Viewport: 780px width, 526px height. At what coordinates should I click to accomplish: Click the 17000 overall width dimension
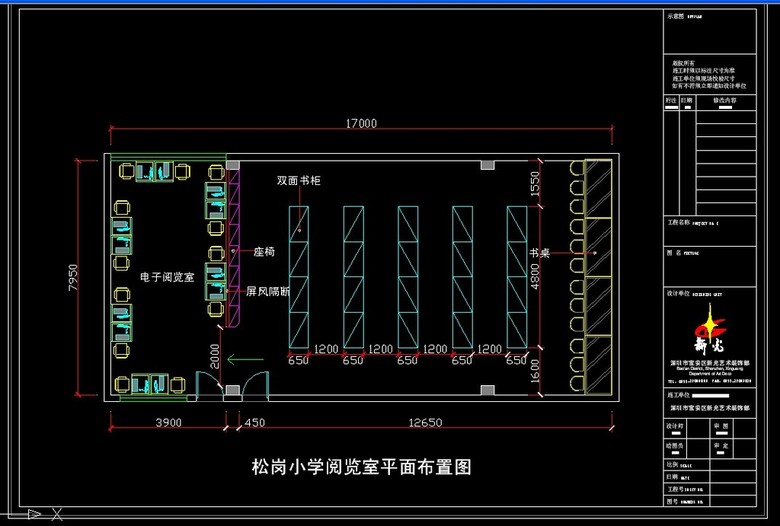click(361, 123)
